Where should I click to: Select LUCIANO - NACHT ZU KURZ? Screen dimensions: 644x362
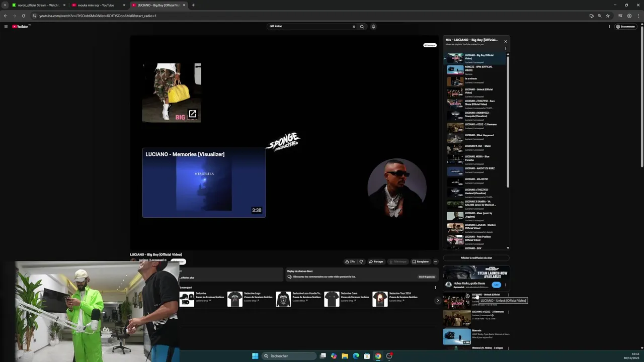[475, 171]
